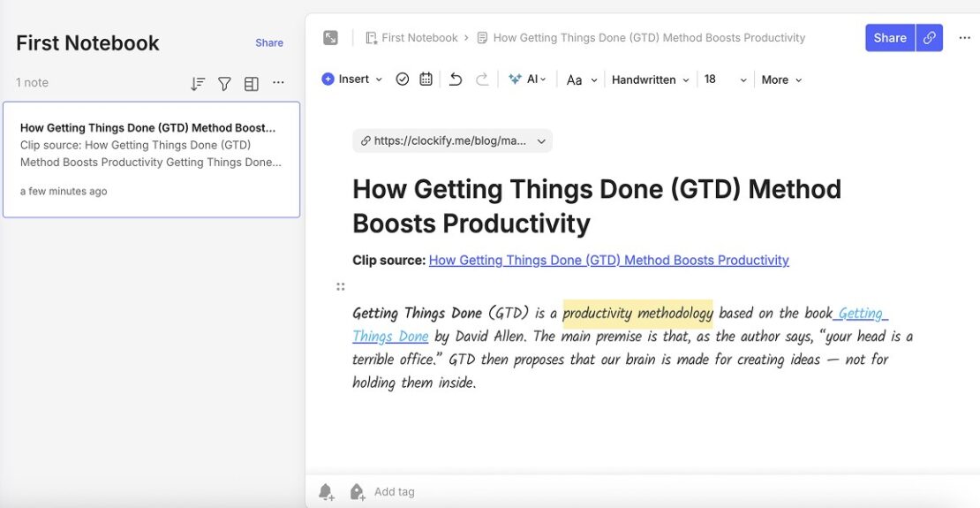Viewport: 980px width, 508px height.
Task: Open the font size 18 dropdown
Action: [x=726, y=80]
